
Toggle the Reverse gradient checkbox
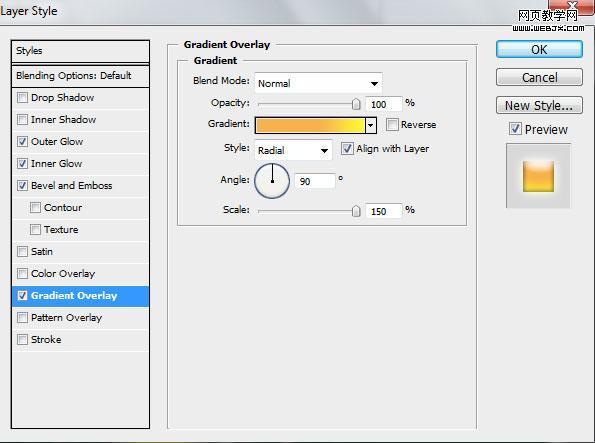point(392,125)
